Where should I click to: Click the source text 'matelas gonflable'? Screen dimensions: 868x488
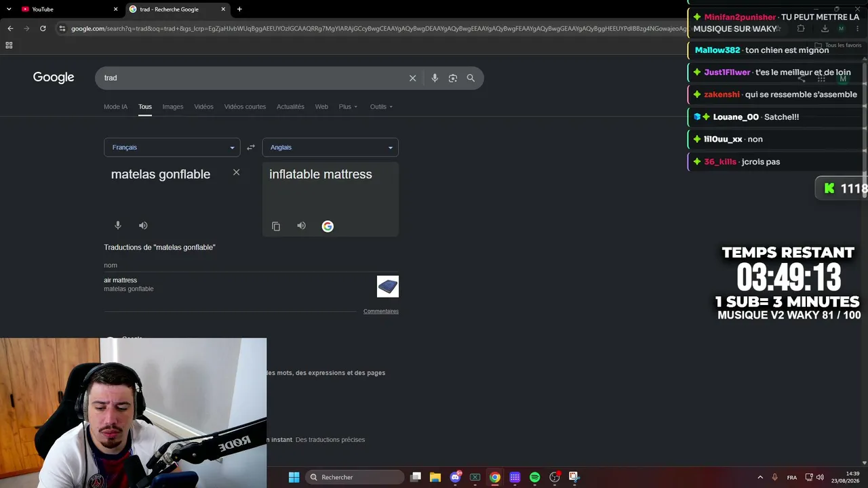click(161, 174)
